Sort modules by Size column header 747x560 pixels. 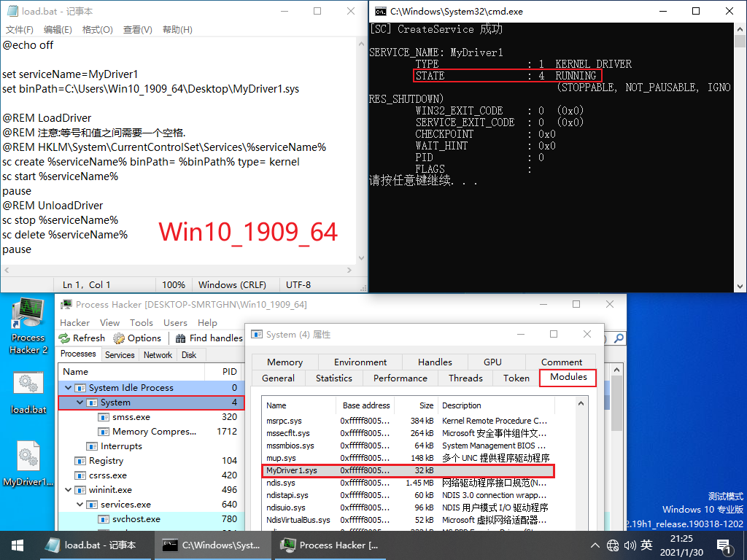tap(416, 405)
